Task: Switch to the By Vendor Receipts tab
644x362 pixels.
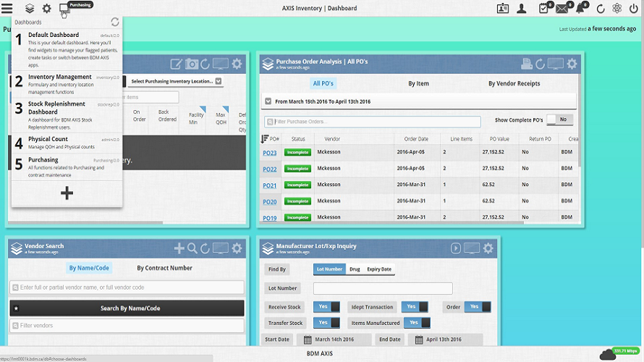Action: pyautogui.click(x=514, y=83)
